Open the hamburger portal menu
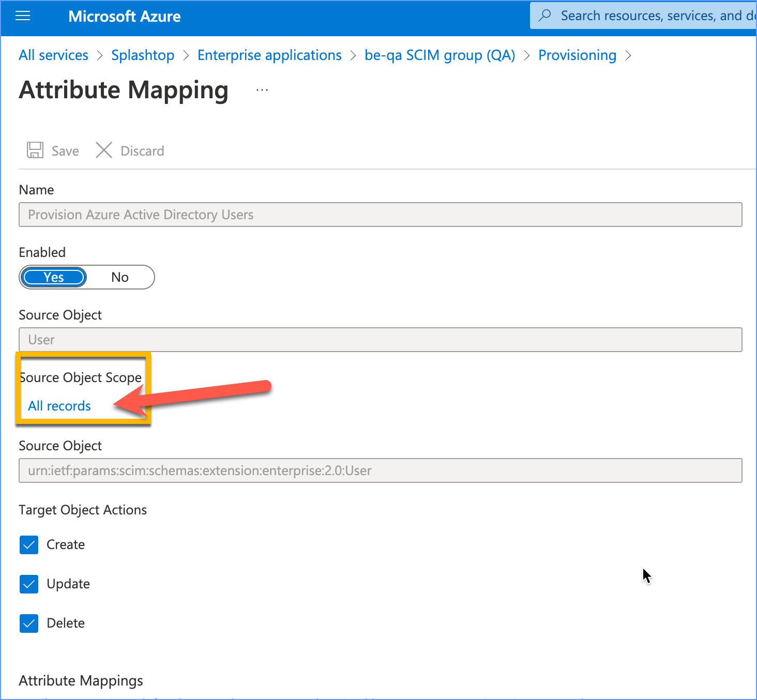Viewport: 757px width, 700px height. pyautogui.click(x=23, y=16)
